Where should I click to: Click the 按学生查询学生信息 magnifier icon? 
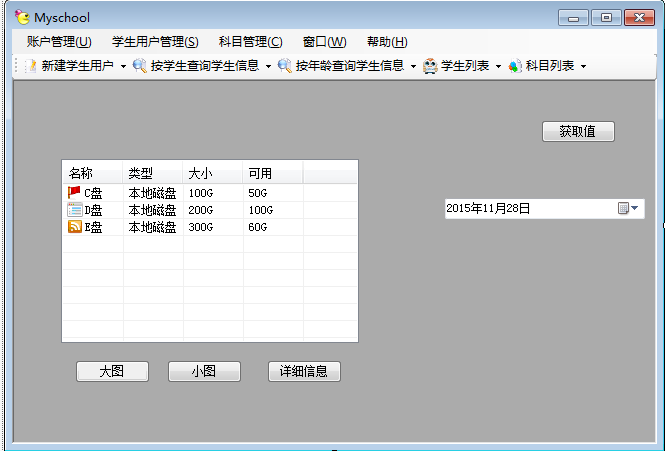pyautogui.click(x=140, y=66)
